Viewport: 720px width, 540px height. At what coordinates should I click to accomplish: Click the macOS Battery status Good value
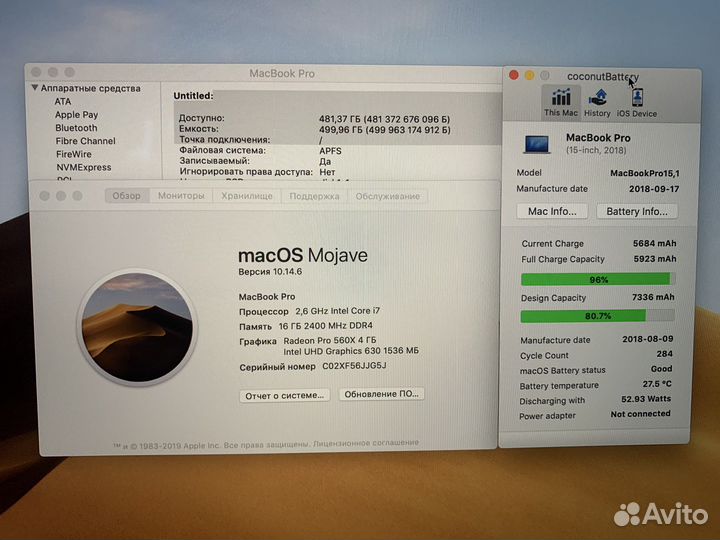click(661, 369)
